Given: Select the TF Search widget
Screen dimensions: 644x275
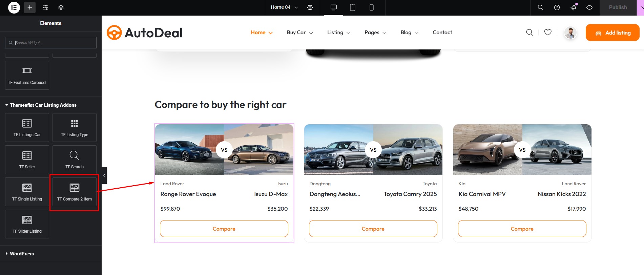Looking at the screenshot, I should point(75,160).
